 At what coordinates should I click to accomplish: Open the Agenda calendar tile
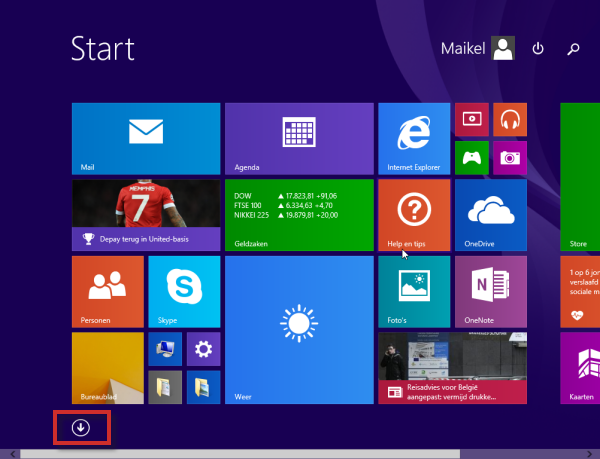click(299, 138)
